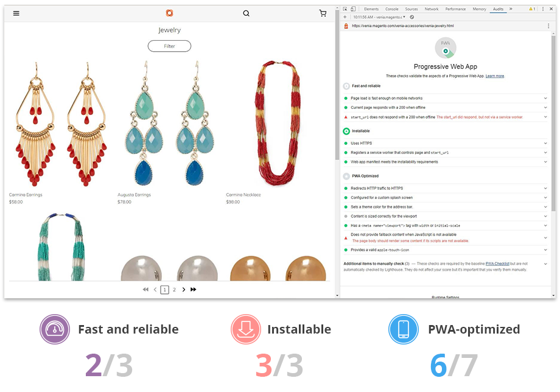Select the inspect element cursor icon
Viewport: 560px width, 392px height.
pos(345,9)
